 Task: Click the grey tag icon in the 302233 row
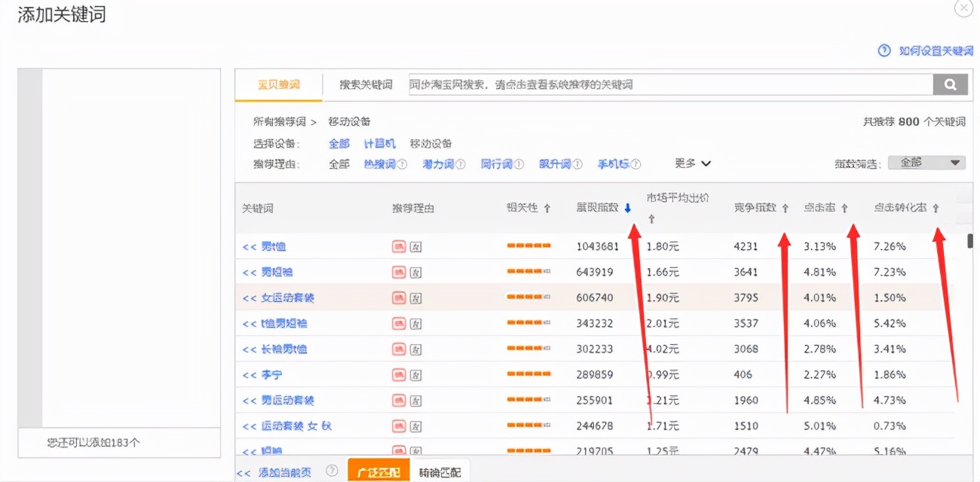(415, 349)
